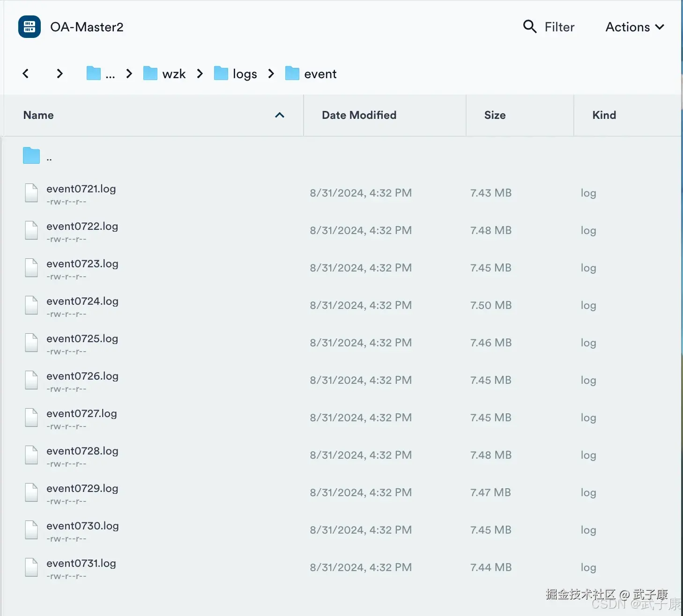Click the Filter label
Screen dimensions: 683x616
[x=559, y=27]
